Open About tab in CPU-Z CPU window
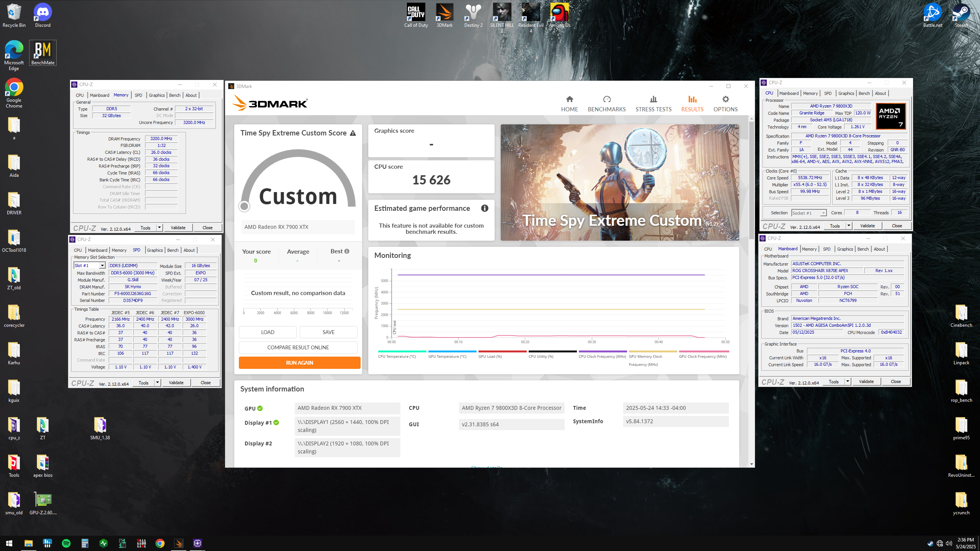Image resolution: width=980 pixels, height=551 pixels. tap(880, 93)
